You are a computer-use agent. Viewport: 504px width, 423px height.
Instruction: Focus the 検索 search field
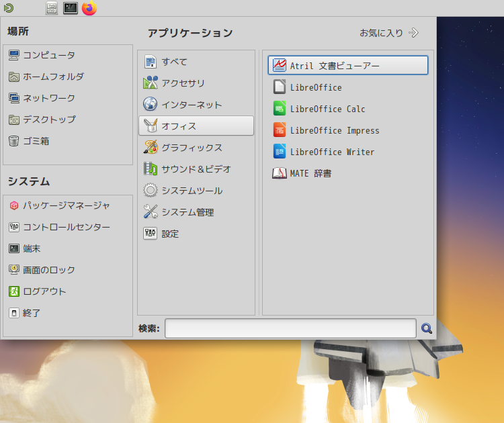click(x=290, y=328)
